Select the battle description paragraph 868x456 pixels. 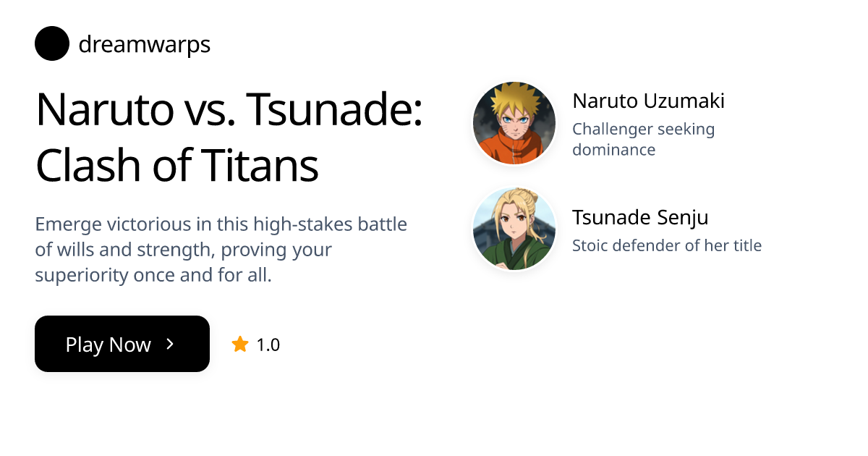[221, 249]
